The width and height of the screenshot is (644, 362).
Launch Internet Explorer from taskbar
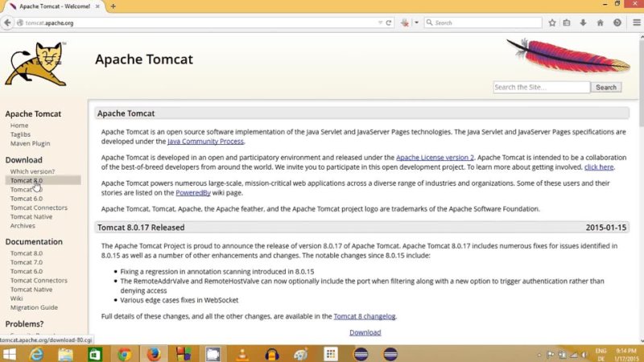tap(36, 354)
